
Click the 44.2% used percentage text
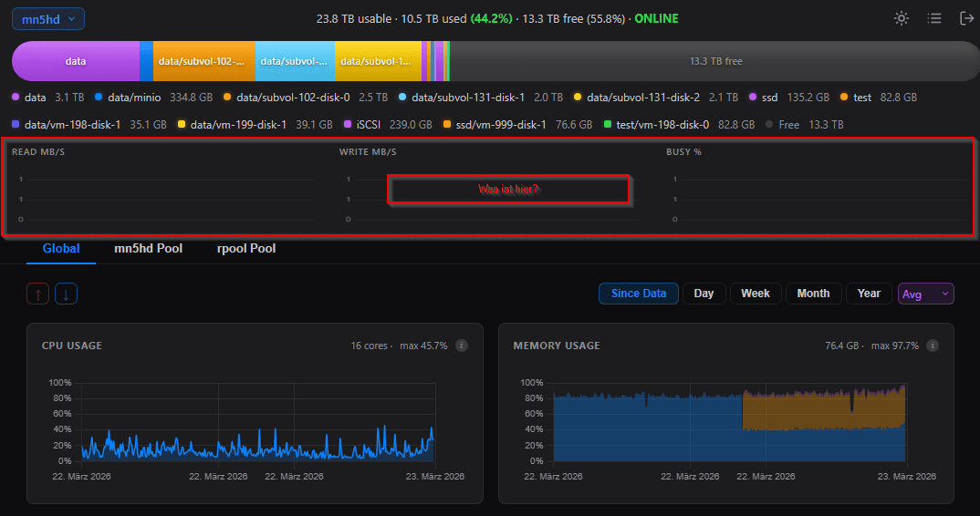pyautogui.click(x=491, y=19)
